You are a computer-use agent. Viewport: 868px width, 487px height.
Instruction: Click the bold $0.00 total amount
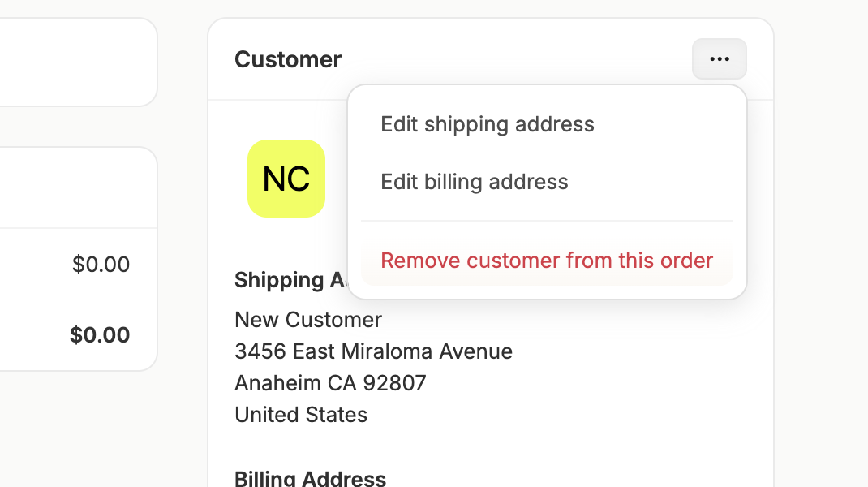click(x=100, y=334)
